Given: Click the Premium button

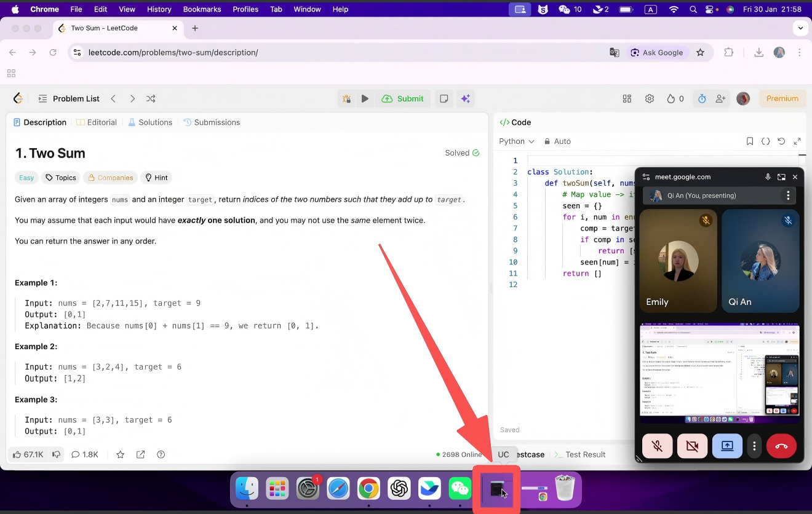Looking at the screenshot, I should (782, 98).
